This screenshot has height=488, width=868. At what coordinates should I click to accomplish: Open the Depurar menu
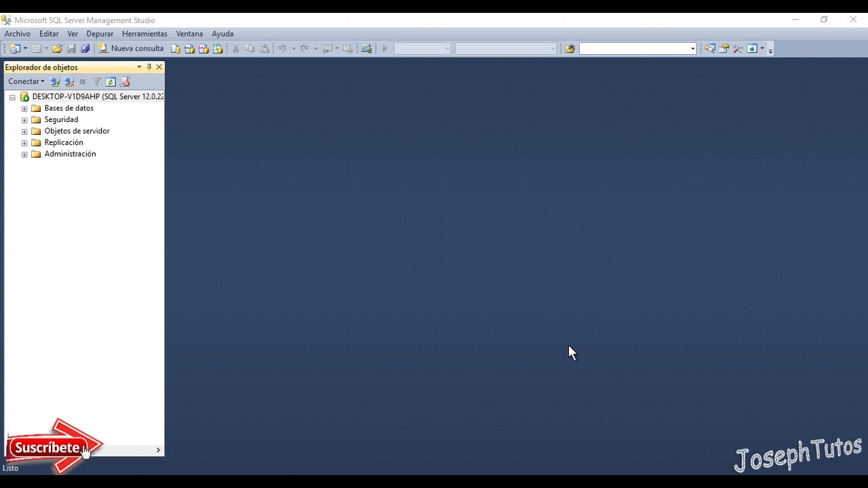pyautogui.click(x=100, y=34)
